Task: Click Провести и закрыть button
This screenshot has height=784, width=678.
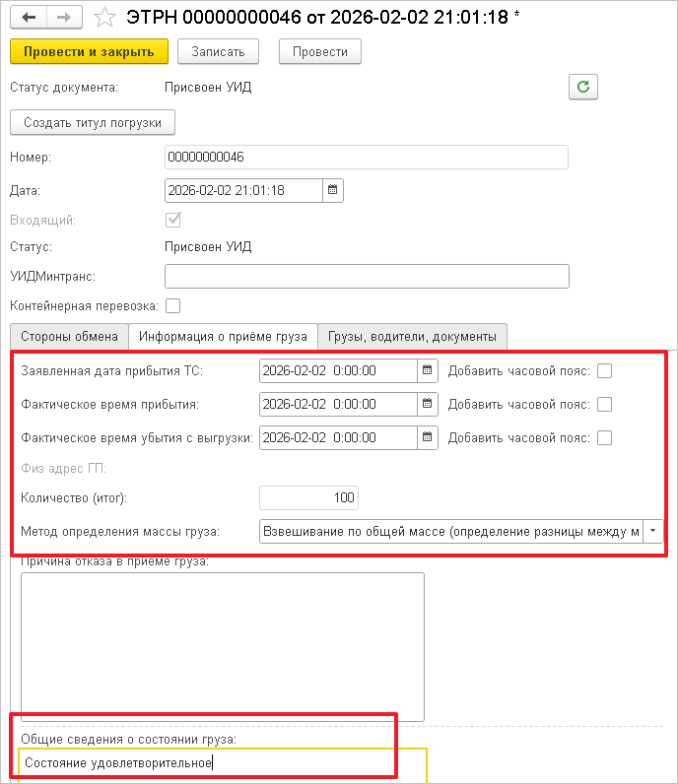Action: pos(89,51)
